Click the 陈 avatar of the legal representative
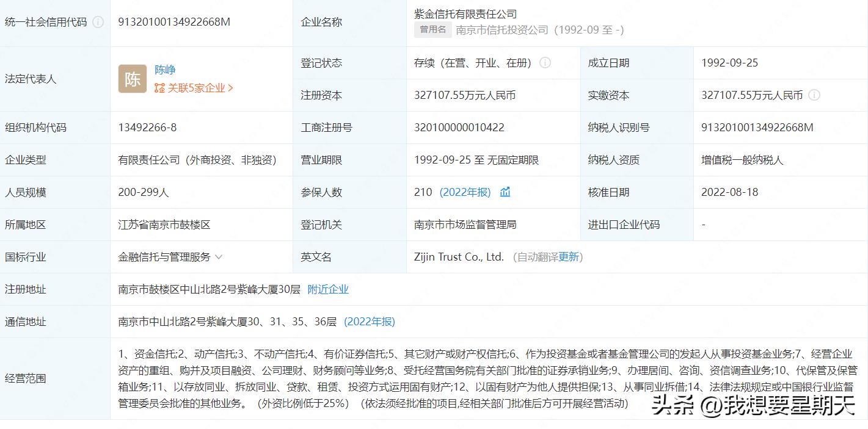 click(x=131, y=79)
